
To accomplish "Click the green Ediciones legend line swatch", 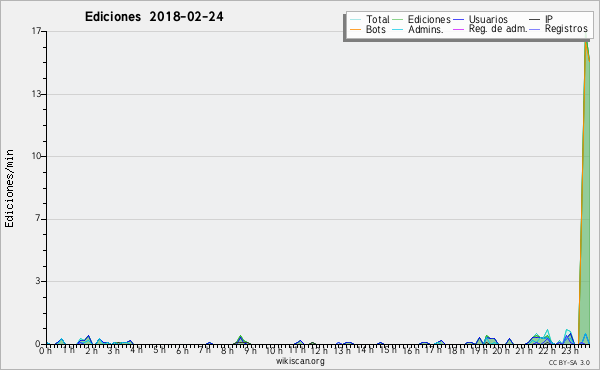I will pos(398,20).
